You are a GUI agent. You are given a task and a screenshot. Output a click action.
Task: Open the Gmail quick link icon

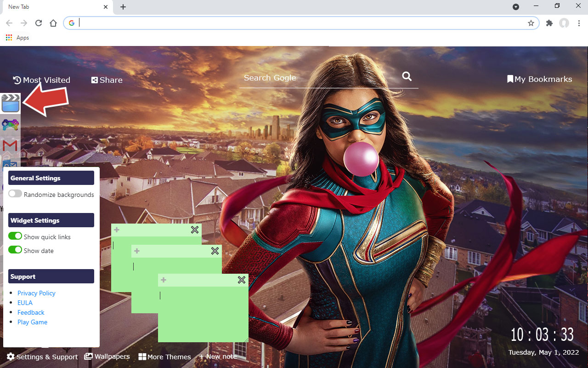pos(10,146)
